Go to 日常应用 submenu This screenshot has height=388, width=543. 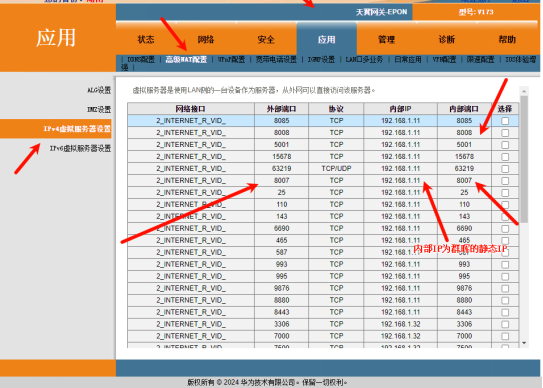[408, 59]
